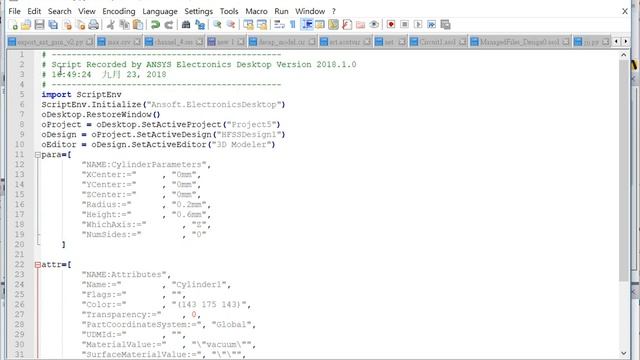The image size is (640, 360).
Task: Paste from clipboard toolbar icon
Action: tap(138, 25)
